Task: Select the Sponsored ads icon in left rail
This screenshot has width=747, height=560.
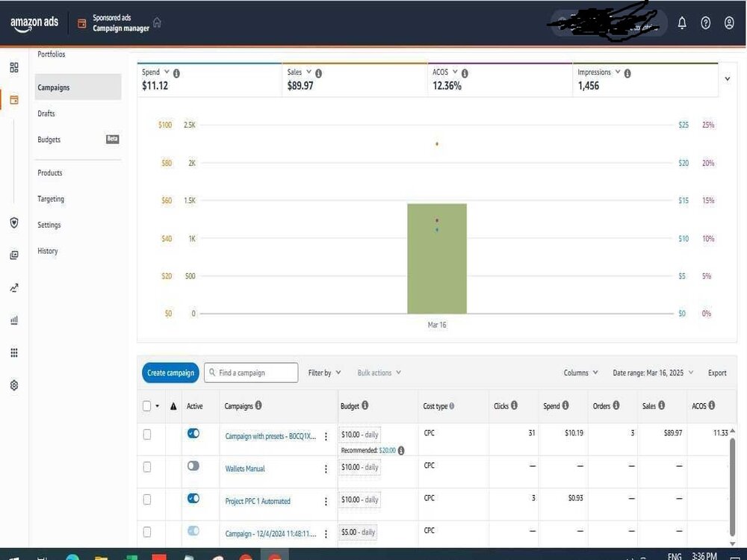Action: 14,100
